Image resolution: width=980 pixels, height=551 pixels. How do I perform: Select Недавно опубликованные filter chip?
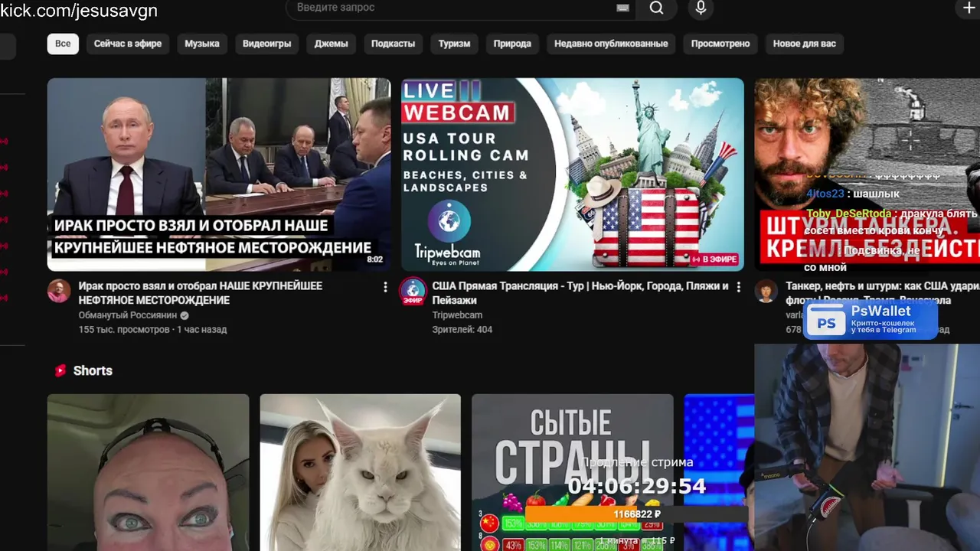point(611,44)
